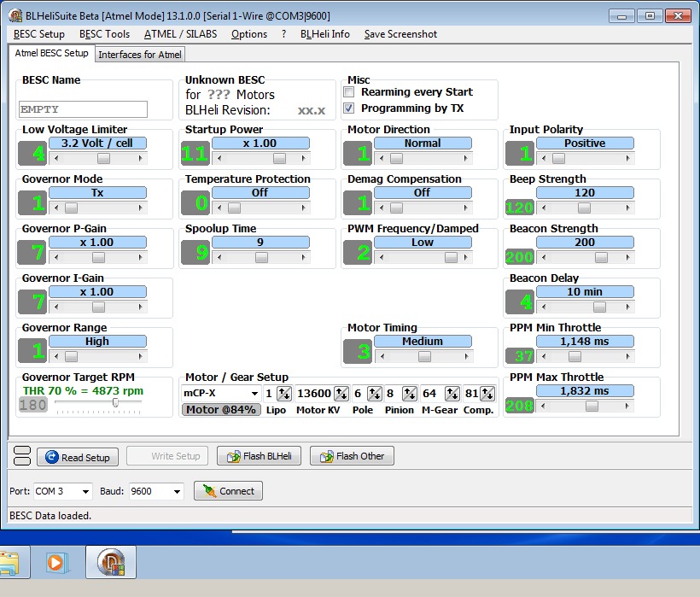Select the Atmel BESC Setup tab
Viewport: 700px width, 597px height.
pos(51,53)
